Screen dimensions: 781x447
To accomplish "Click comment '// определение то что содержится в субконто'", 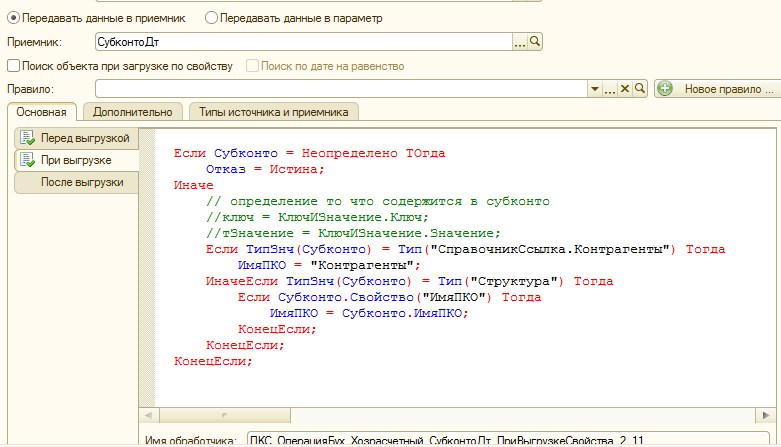I will point(378,201).
